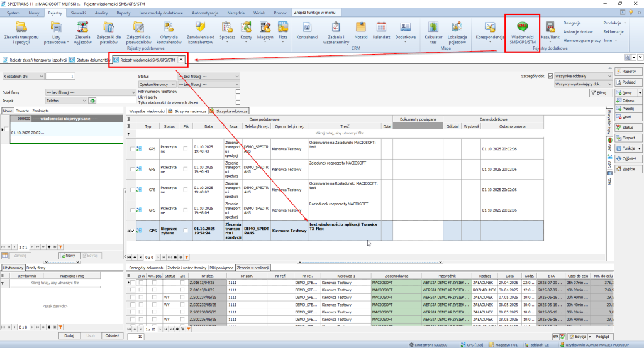This screenshot has width=644, height=348.
Task: Click the Odśwież button on right panel
Action: pyautogui.click(x=628, y=160)
